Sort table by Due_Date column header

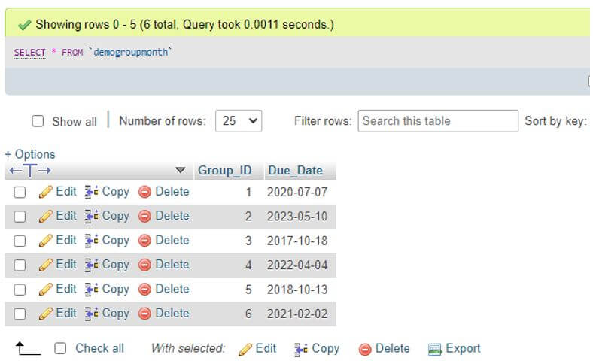tap(295, 171)
